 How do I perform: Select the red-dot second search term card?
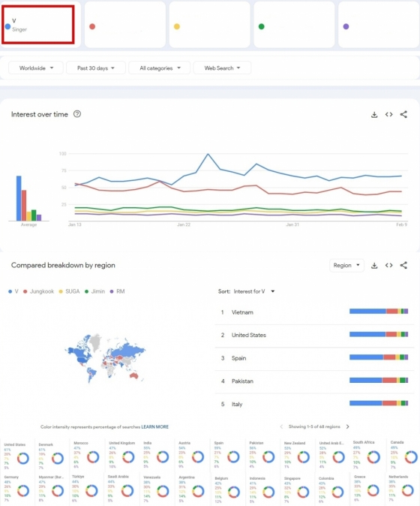coord(125,25)
